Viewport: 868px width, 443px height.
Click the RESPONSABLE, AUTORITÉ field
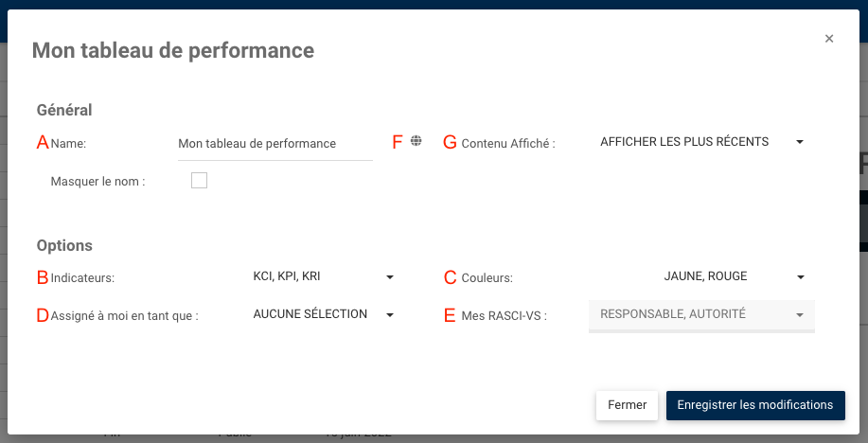pos(673,314)
